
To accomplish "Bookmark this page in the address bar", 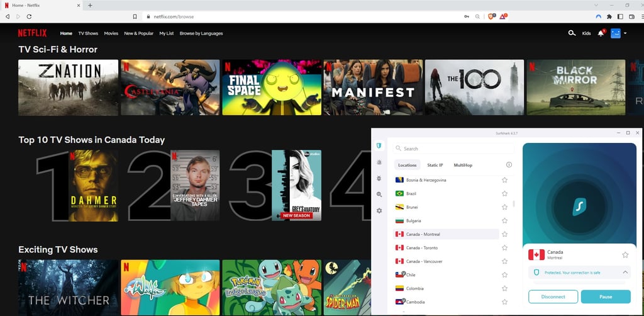I will click(135, 16).
